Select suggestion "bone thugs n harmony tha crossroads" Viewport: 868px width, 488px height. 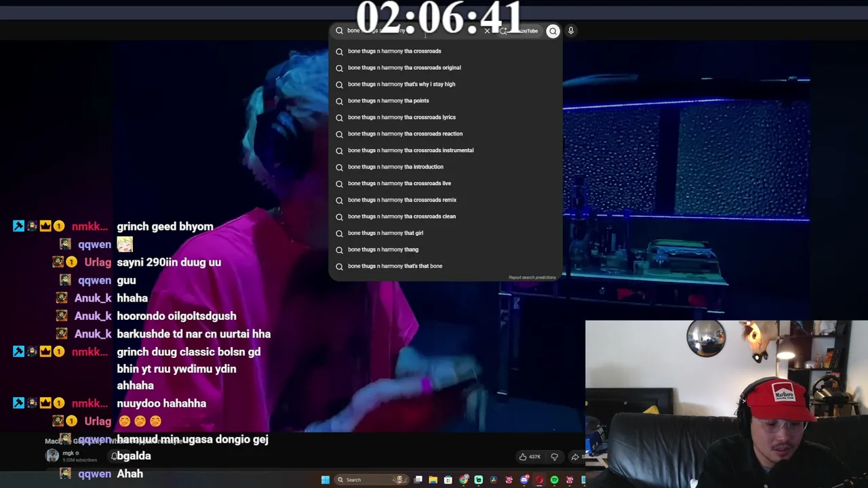(x=446, y=51)
